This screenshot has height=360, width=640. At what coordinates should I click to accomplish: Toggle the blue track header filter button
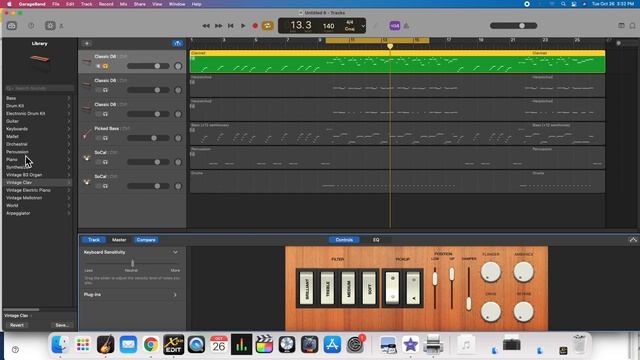[178, 43]
